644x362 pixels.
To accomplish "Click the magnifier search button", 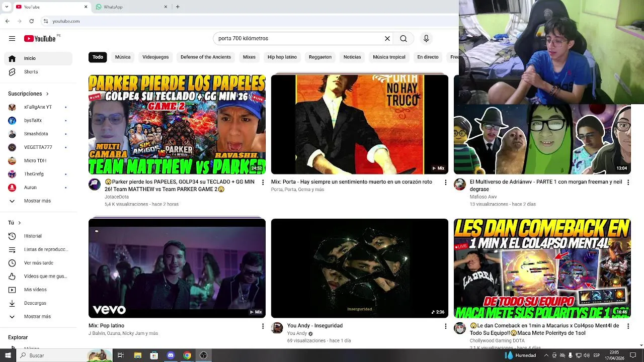I will [404, 39].
